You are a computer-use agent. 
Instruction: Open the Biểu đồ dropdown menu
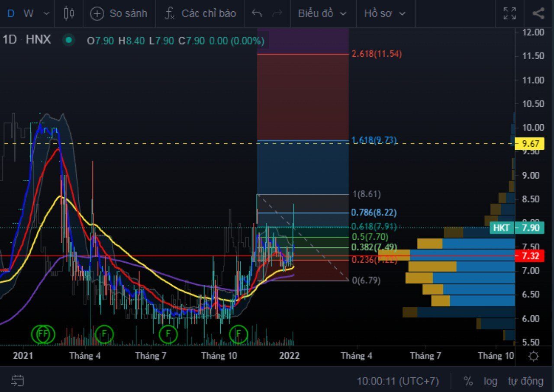tap(322, 13)
